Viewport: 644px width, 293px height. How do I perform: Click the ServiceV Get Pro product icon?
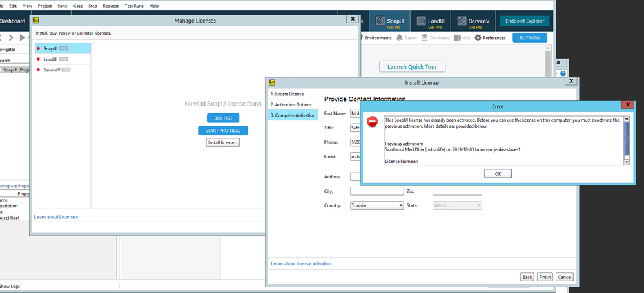pos(461,21)
